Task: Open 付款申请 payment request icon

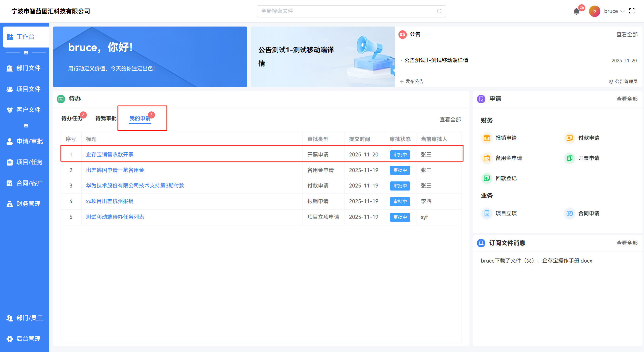Action: click(570, 138)
